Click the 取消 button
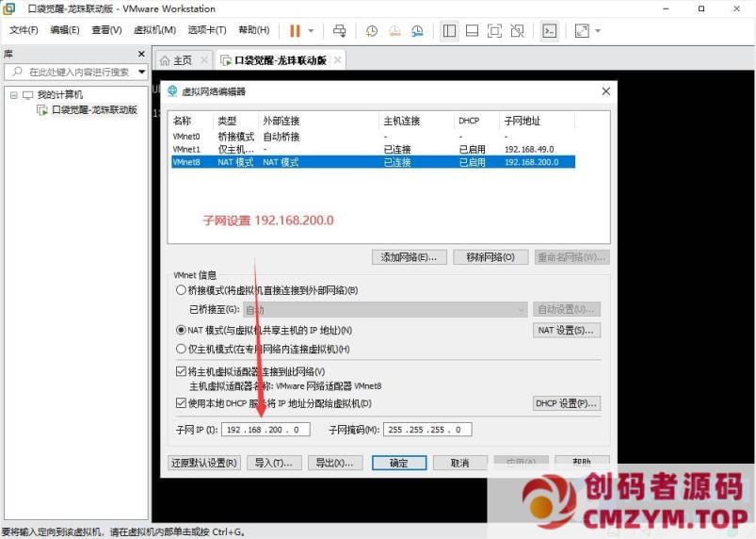 [460, 463]
